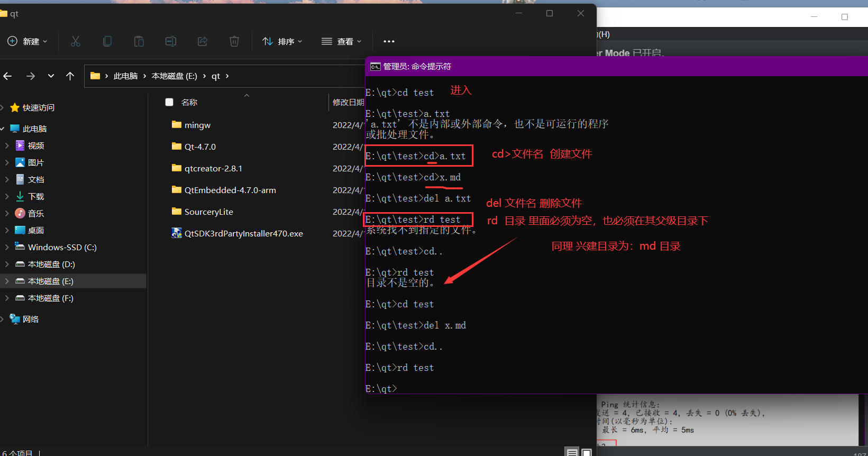Expand the 本地磁盘 (E:) tree node arrow
The image size is (868, 456).
click(7, 281)
